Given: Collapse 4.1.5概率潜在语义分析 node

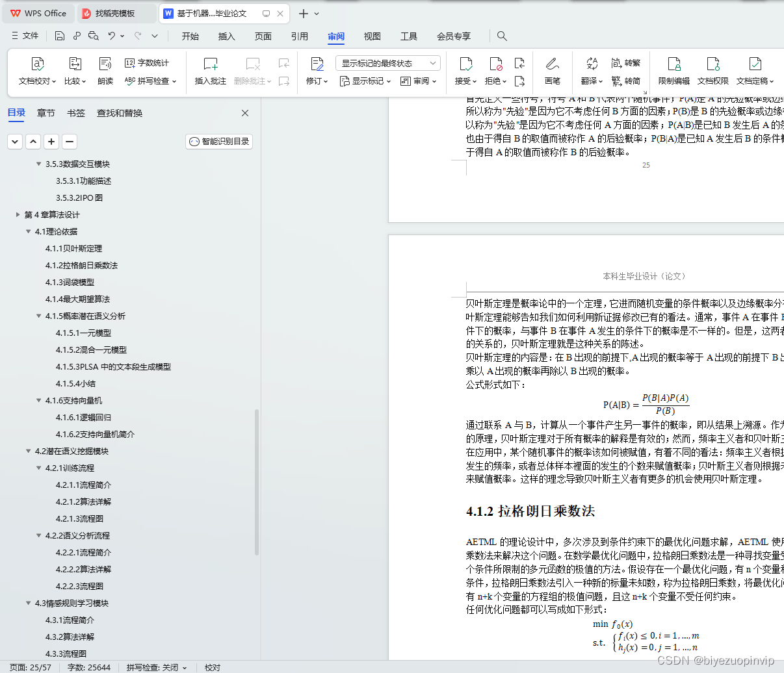Looking at the screenshot, I should tap(39, 316).
